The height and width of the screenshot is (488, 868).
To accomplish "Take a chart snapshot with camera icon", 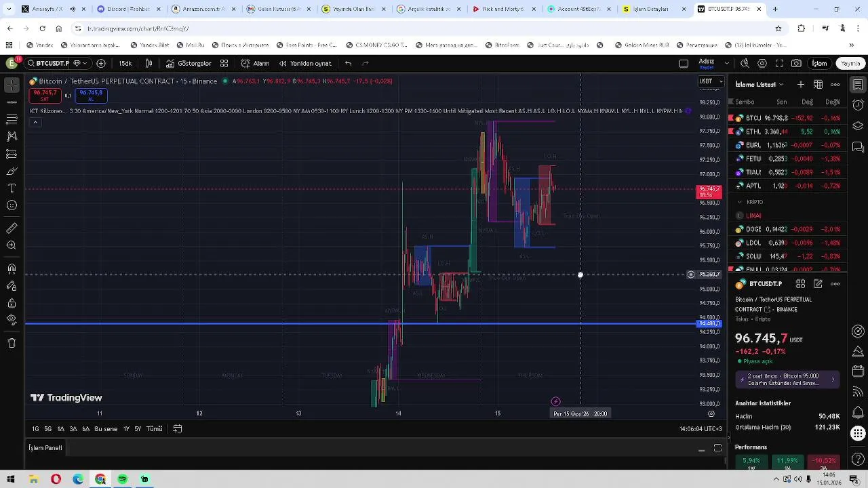I will 796,63.
